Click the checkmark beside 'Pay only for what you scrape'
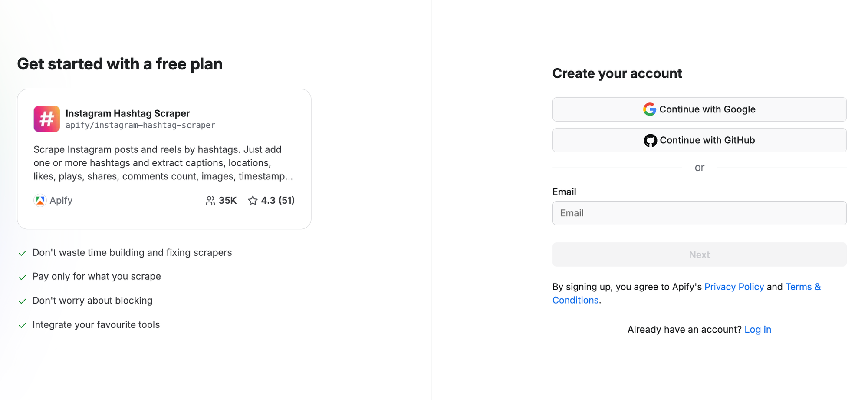Viewport: 868px width, 400px height. (23, 277)
